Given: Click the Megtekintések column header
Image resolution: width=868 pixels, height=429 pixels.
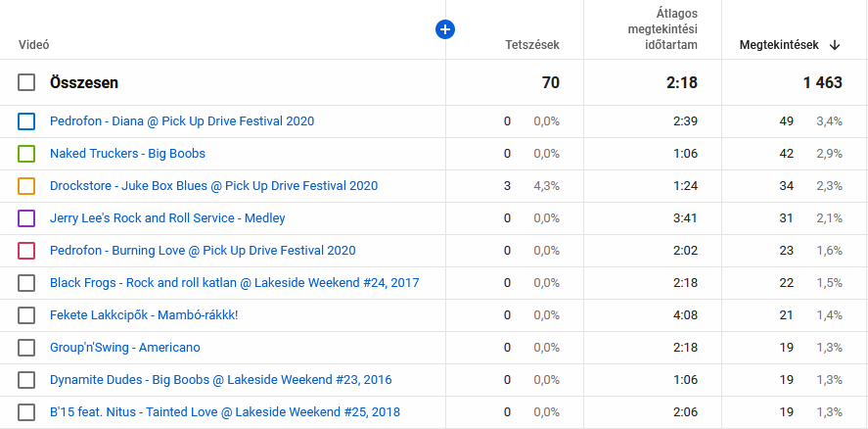Looking at the screenshot, I should [x=780, y=45].
